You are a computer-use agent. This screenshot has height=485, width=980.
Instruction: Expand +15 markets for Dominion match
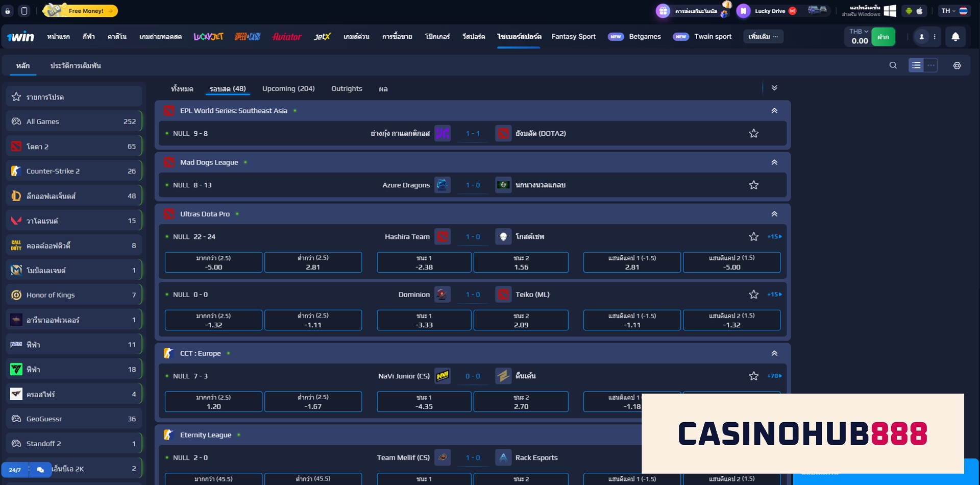[774, 294]
